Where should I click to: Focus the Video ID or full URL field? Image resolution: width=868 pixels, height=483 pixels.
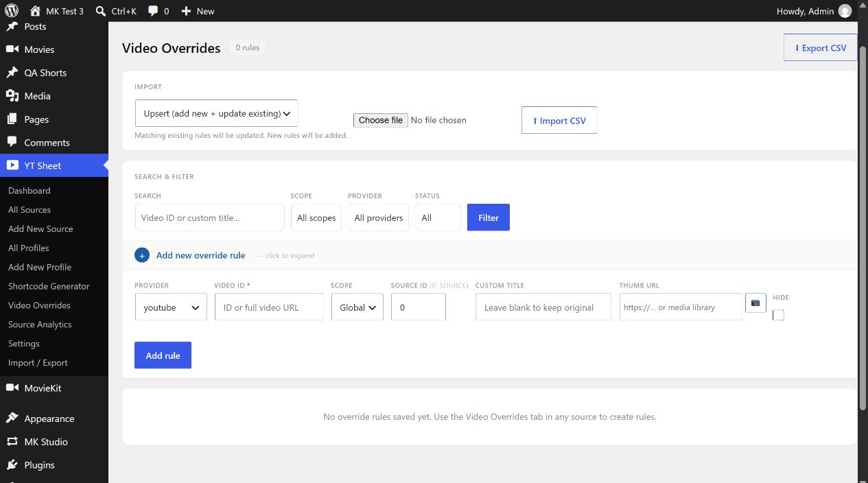tap(269, 307)
